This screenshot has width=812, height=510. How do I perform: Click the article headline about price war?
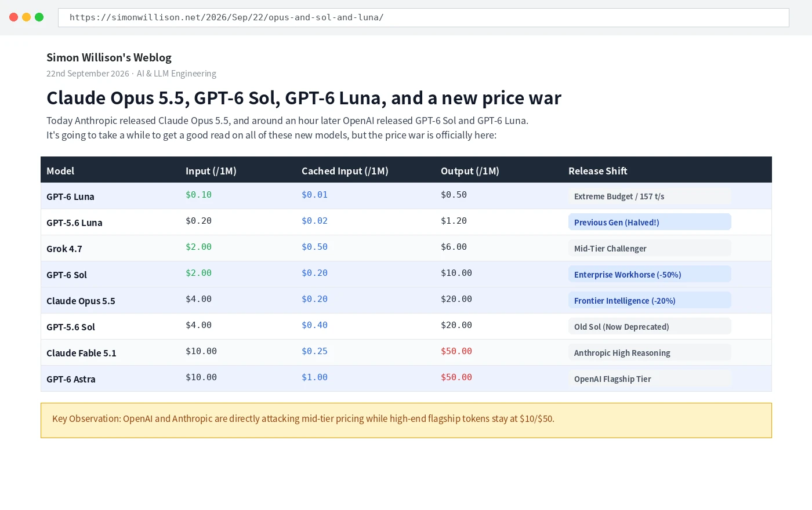(304, 98)
